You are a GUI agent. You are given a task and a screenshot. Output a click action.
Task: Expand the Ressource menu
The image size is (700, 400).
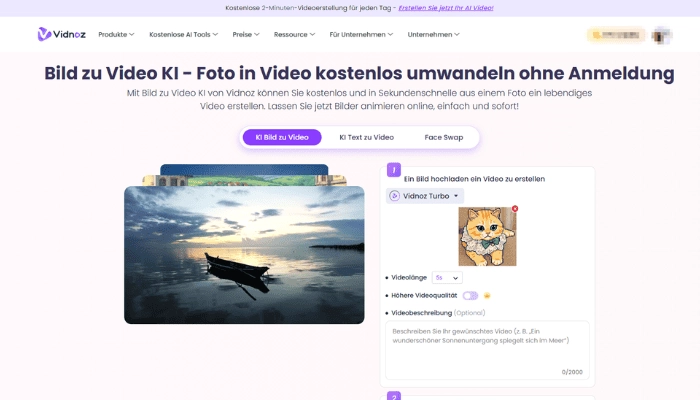coord(294,34)
